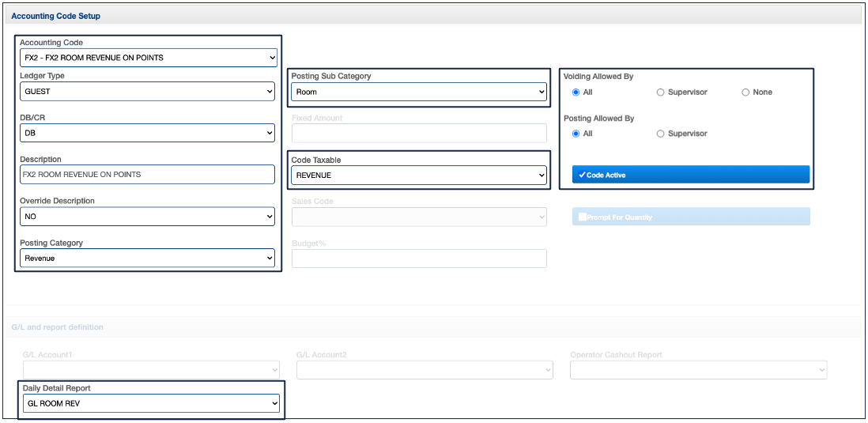Click the Budget% input field
The width and height of the screenshot is (868, 423).
point(419,259)
